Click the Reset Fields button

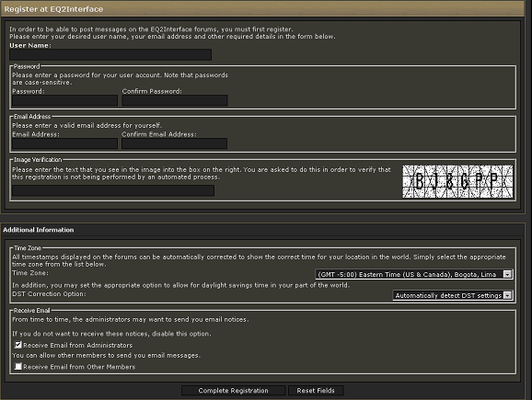pos(316,391)
